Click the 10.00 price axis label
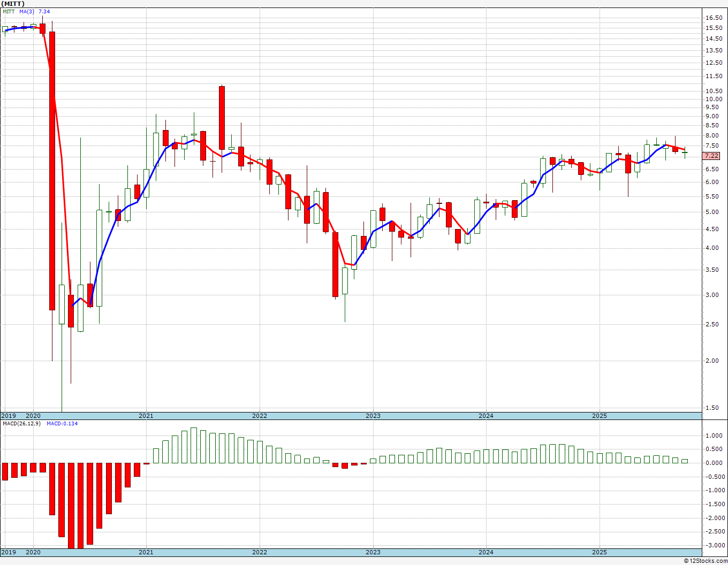728x565 pixels. (714, 99)
